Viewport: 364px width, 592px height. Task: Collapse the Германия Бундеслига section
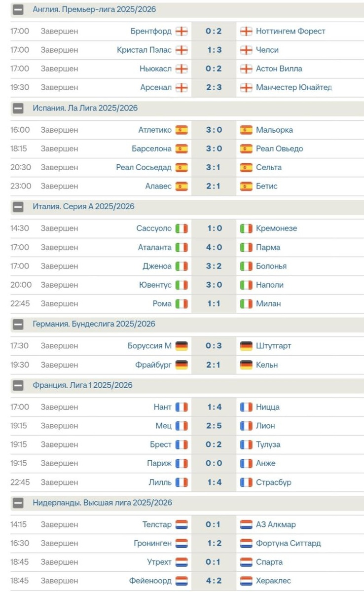pyautogui.click(x=18, y=324)
